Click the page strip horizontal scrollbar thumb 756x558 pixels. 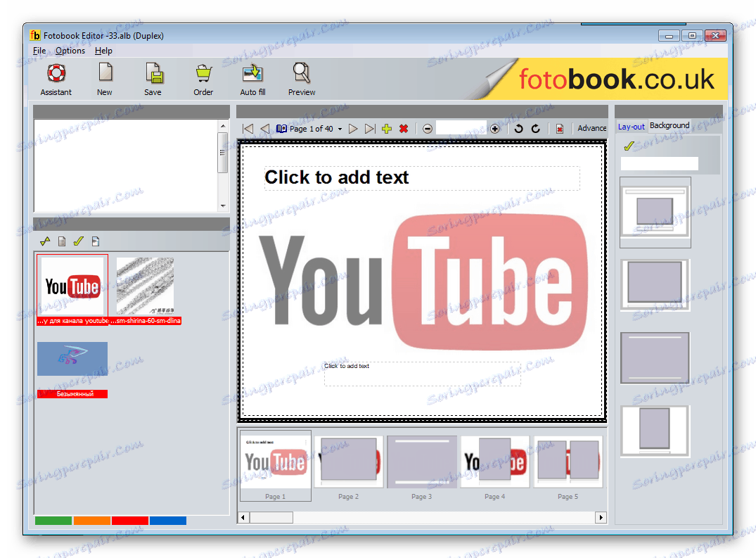[x=271, y=517]
